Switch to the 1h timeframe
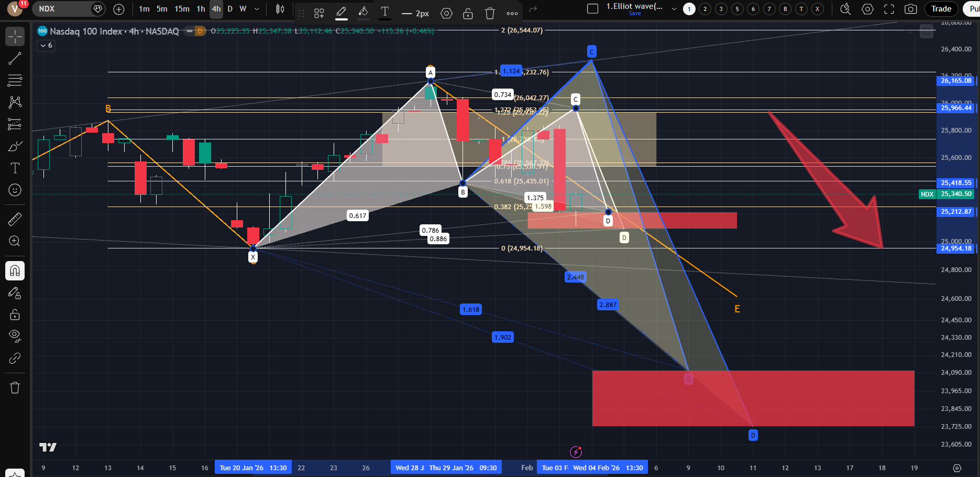Viewport: 980px width, 477px height. pyautogui.click(x=201, y=9)
